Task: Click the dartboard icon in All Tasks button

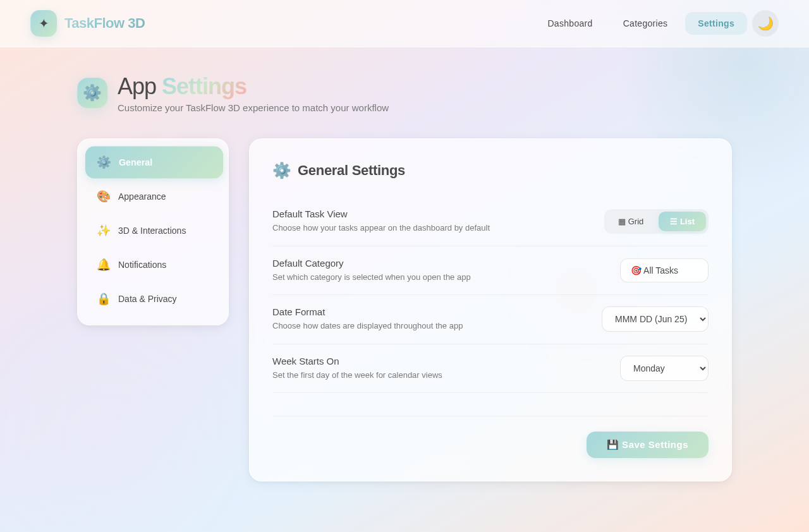Action: (636, 270)
